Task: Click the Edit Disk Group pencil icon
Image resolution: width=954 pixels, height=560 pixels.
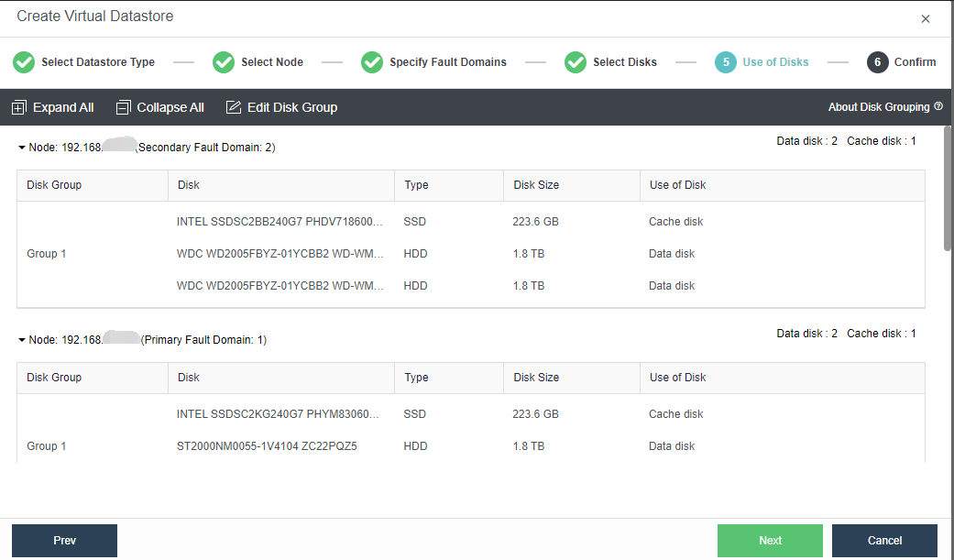Action: (x=234, y=108)
